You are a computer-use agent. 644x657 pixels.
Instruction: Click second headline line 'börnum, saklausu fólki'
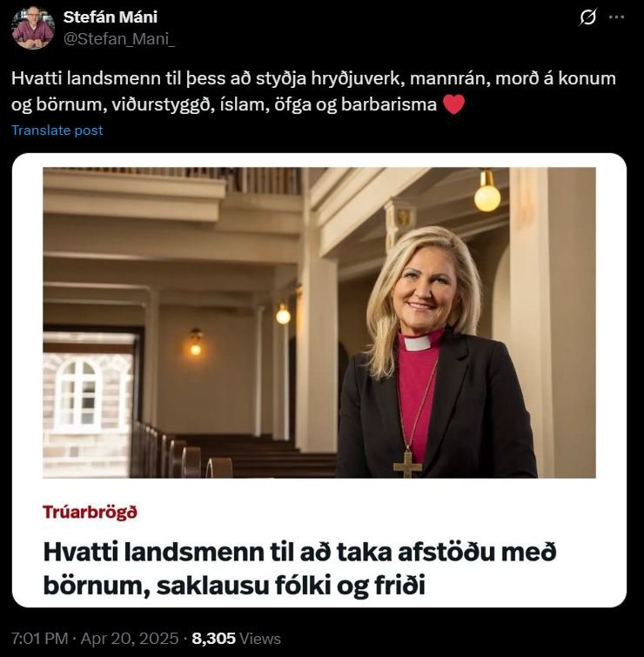(234, 586)
